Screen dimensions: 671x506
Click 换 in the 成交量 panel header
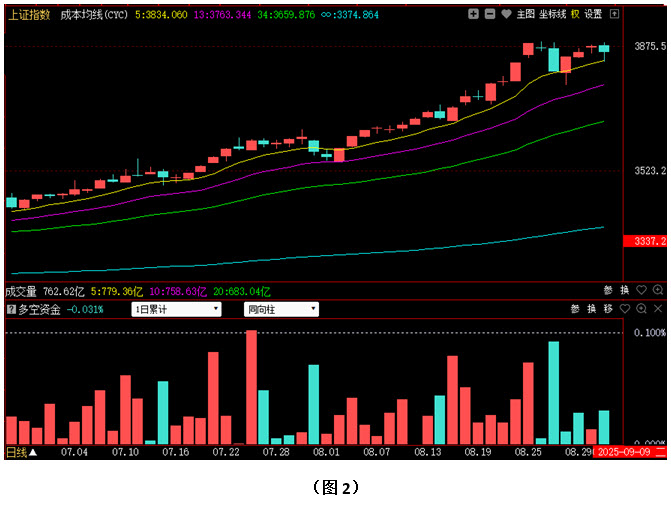pos(625,290)
